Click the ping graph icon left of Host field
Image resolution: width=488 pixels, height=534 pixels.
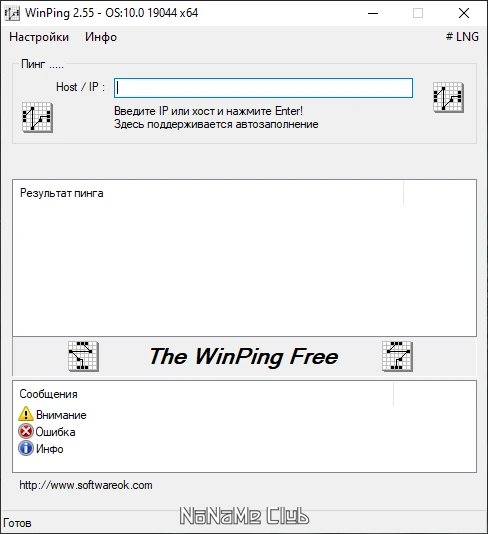click(37, 117)
